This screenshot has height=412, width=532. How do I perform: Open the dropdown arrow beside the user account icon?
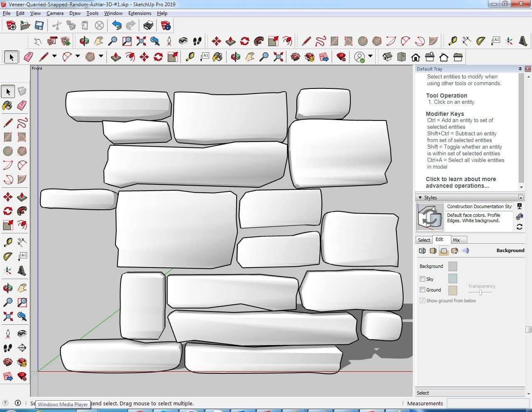point(370,56)
